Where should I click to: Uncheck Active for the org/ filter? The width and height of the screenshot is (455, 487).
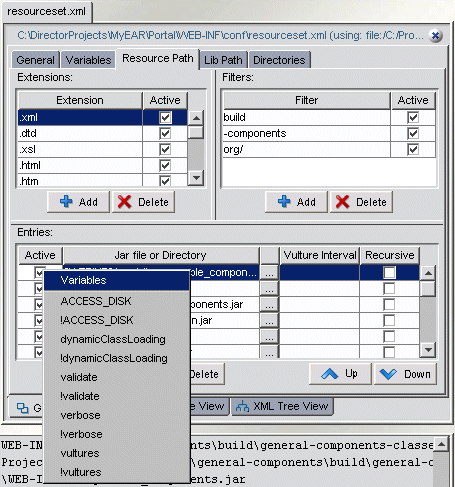413,149
